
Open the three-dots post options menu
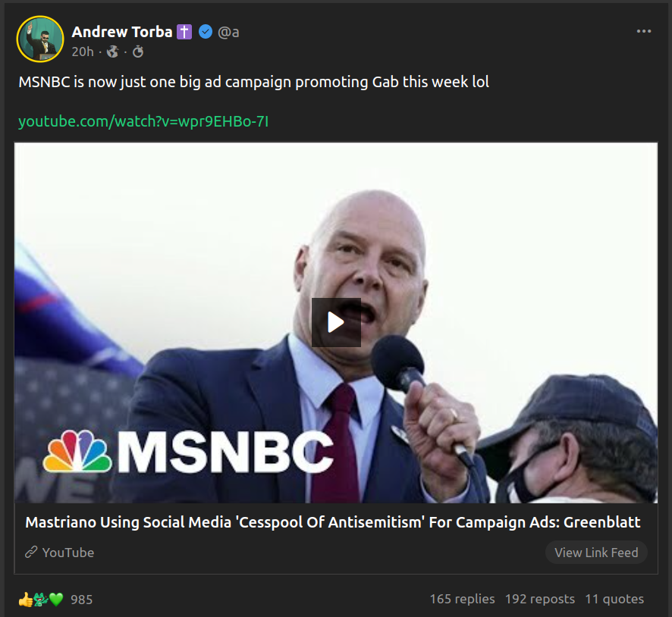pos(644,31)
